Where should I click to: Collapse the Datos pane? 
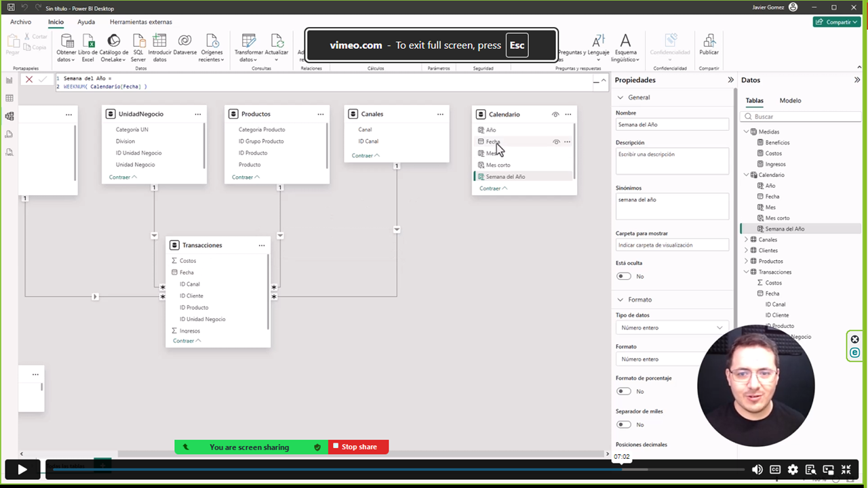[x=857, y=80]
